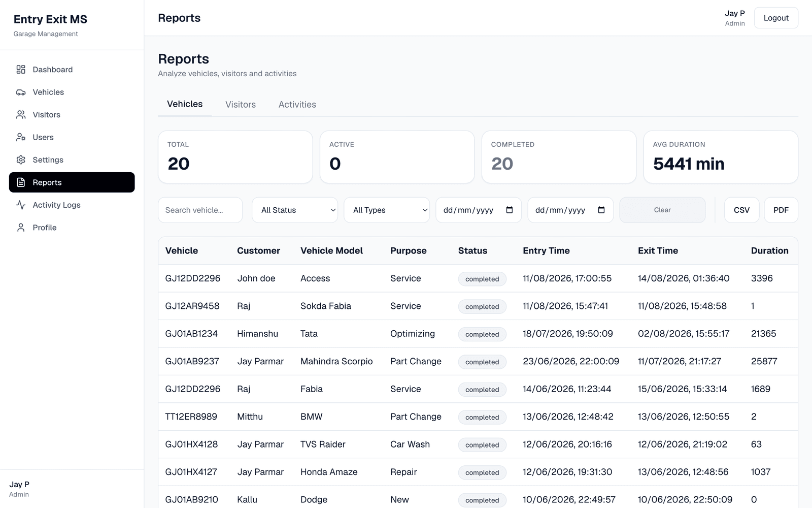Click vehicle model Honda Amaze
Viewport: 812px width, 508px height.
[x=329, y=472]
